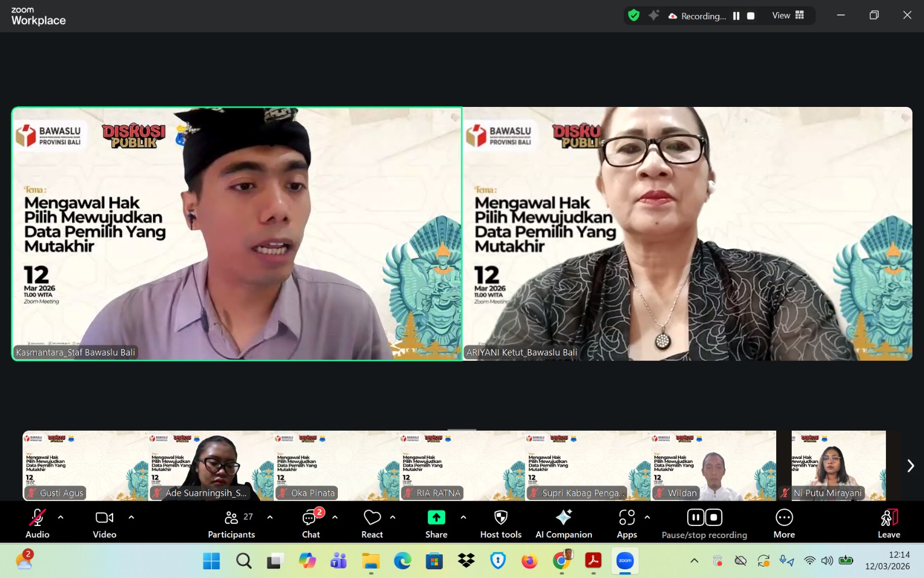Open the View layout menu
Viewport: 924px width, 578px height.
coord(788,16)
